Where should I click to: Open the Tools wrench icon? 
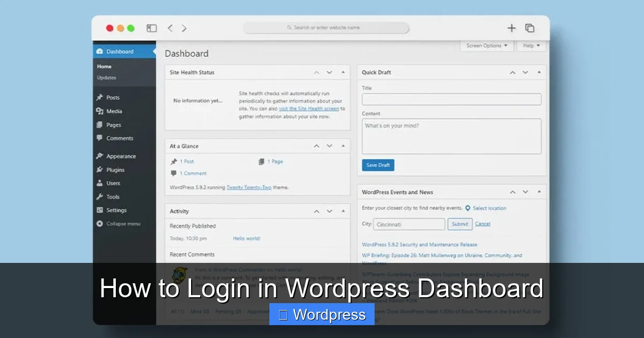(99, 196)
